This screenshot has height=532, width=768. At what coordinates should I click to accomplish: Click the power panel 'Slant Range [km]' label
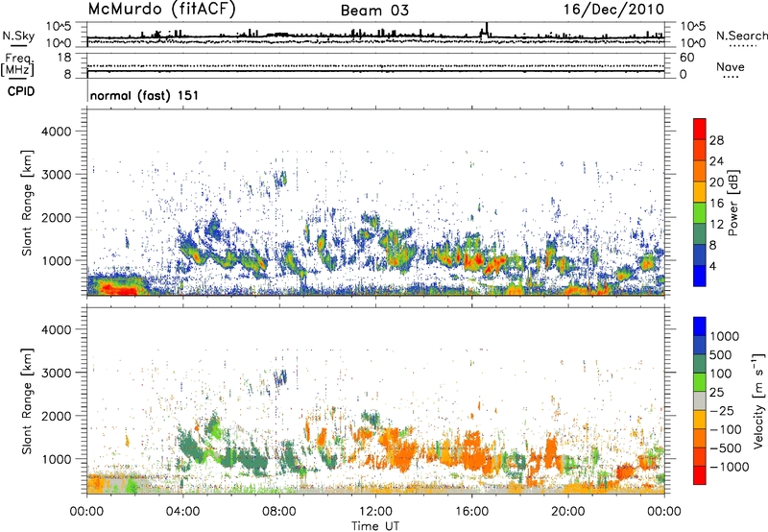click(x=27, y=203)
